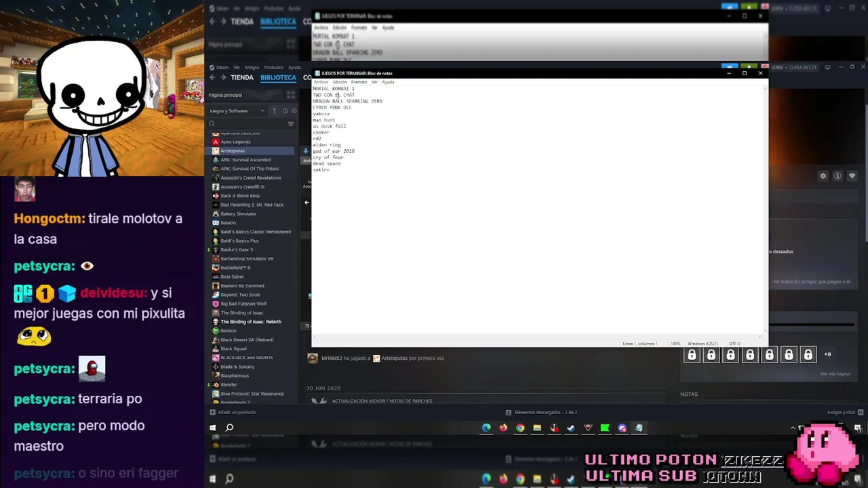Image resolution: width=868 pixels, height=488 pixels.
Task: Click the Beat Saber game icon
Action: 216,277
